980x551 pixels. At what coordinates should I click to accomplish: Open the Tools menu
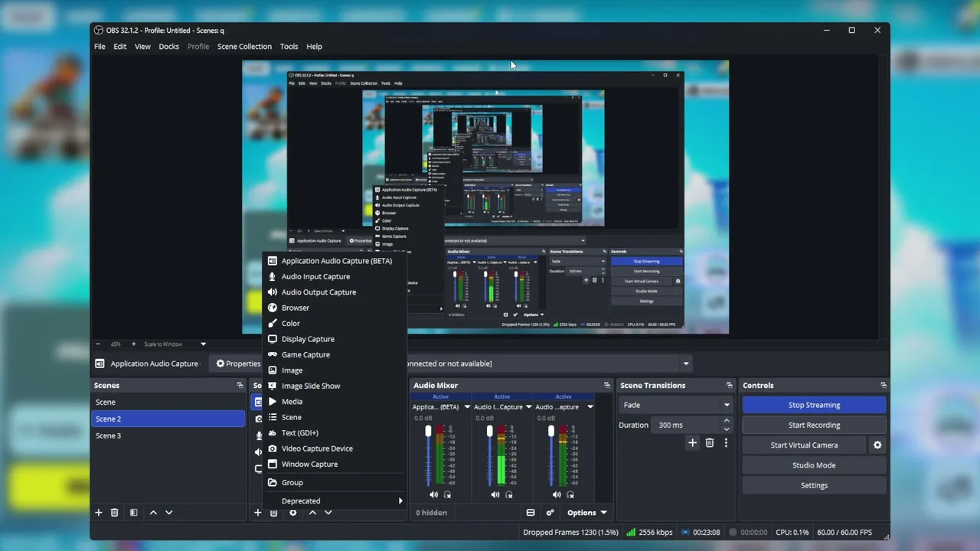point(289,47)
